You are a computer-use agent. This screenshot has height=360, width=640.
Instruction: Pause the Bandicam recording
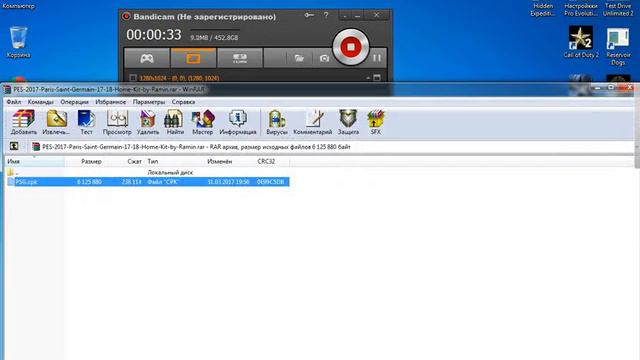click(376, 58)
